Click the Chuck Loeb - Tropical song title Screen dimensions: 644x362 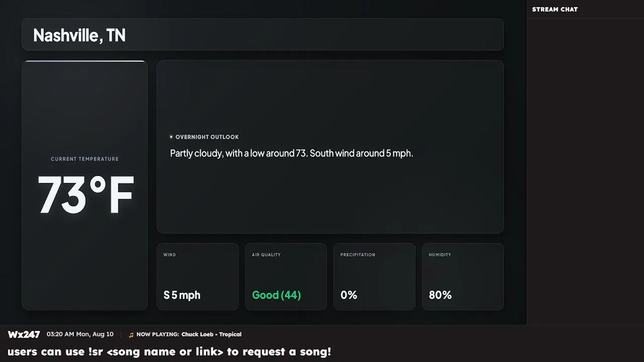pos(211,334)
